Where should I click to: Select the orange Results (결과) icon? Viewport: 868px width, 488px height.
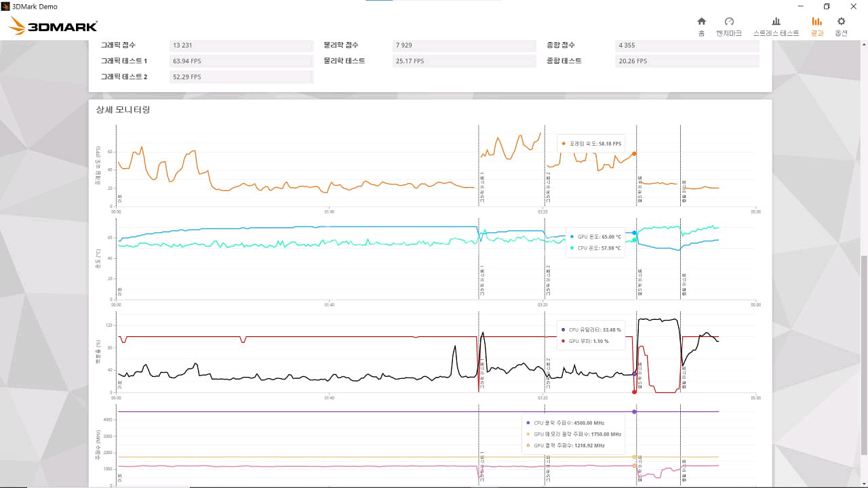[x=816, y=22]
